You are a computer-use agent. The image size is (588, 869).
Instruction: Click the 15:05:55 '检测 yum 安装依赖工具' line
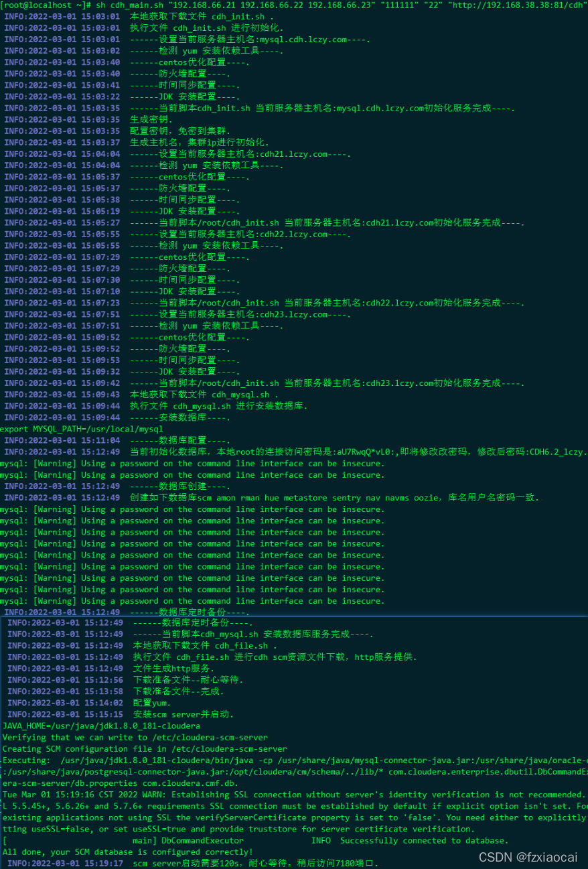coord(143,245)
